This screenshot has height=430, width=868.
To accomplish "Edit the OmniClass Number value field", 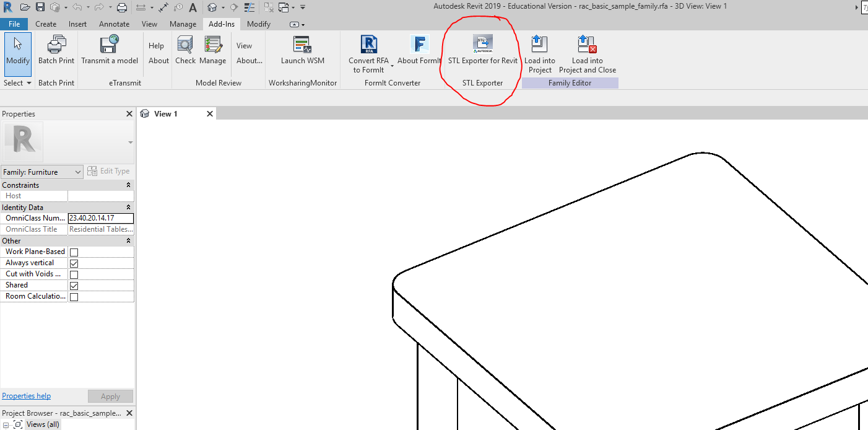I will coord(100,218).
